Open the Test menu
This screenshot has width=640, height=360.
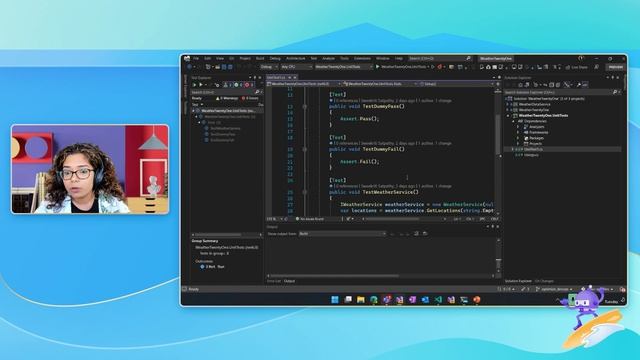(313, 58)
